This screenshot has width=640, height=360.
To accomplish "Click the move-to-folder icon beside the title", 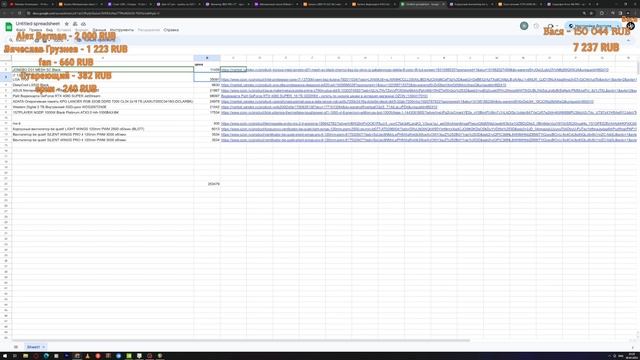I will (x=75, y=24).
